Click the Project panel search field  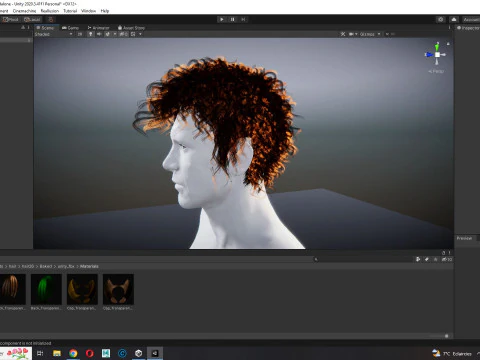tap(363, 259)
